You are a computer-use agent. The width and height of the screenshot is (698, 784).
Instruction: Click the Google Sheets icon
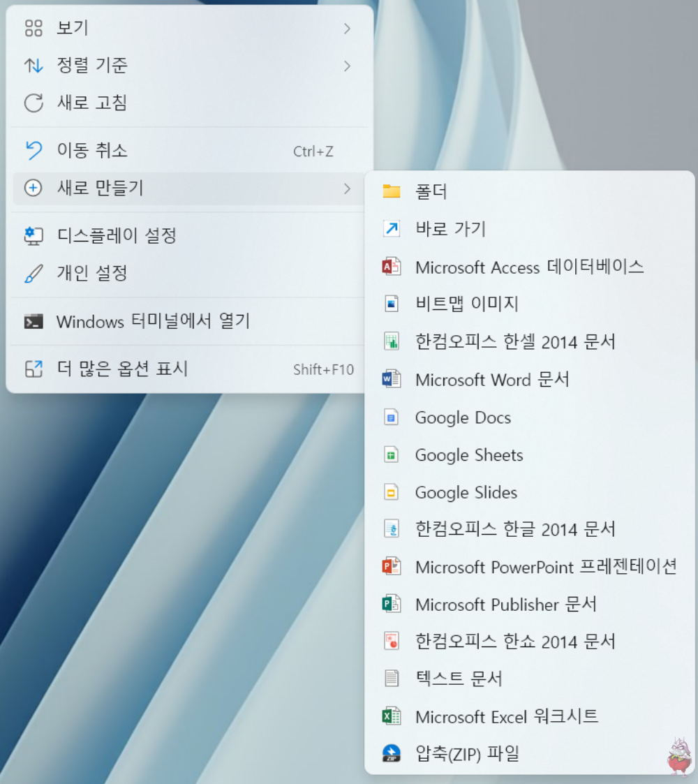coord(391,454)
